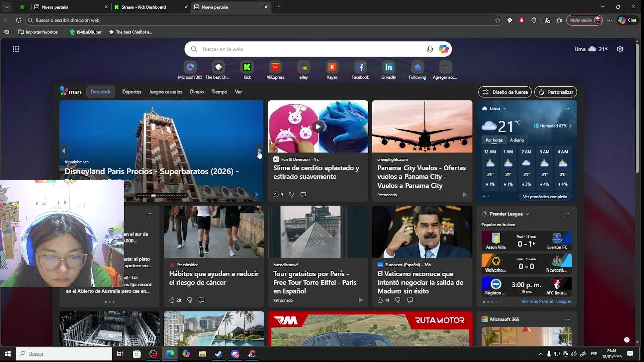Play the slime de cerdito video
The height and width of the screenshot is (362, 644).
pyautogui.click(x=318, y=126)
